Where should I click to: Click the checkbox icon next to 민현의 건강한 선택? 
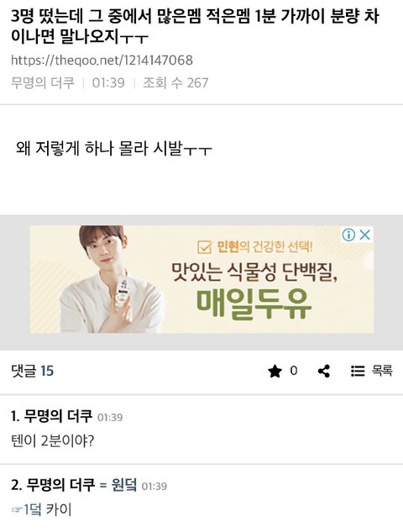[x=204, y=247]
